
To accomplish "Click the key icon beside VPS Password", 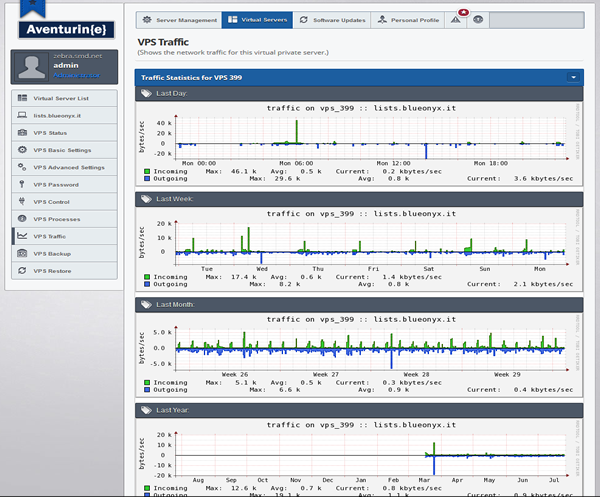I will point(22,184).
